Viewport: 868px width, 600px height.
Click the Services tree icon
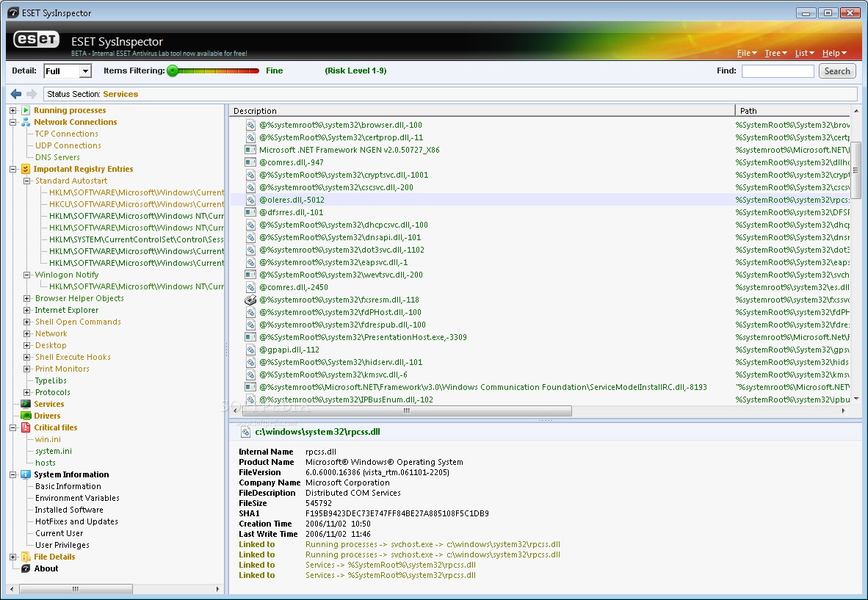[26, 404]
